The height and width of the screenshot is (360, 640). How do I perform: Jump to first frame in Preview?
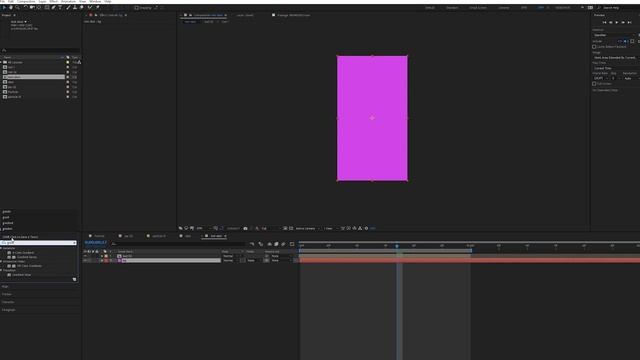coord(604,22)
